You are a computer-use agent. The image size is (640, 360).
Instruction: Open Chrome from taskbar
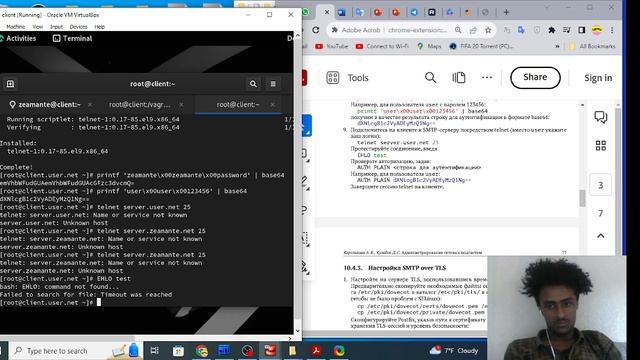pyautogui.click(x=201, y=351)
